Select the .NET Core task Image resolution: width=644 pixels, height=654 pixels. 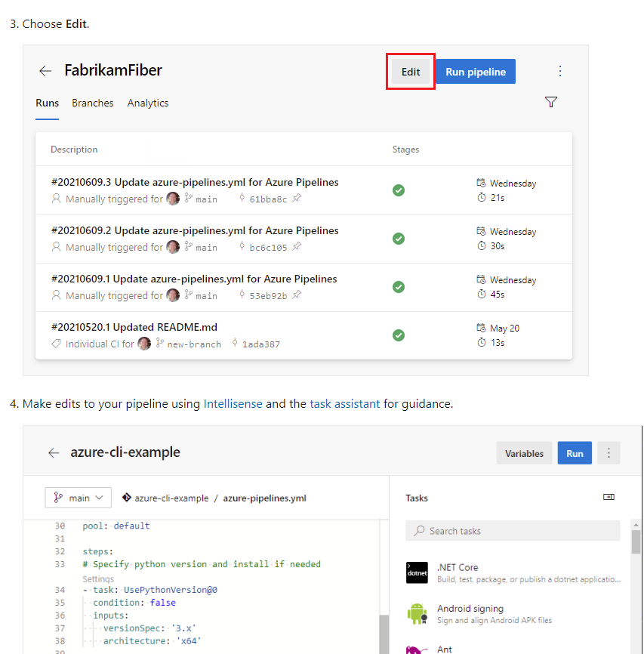coord(513,573)
